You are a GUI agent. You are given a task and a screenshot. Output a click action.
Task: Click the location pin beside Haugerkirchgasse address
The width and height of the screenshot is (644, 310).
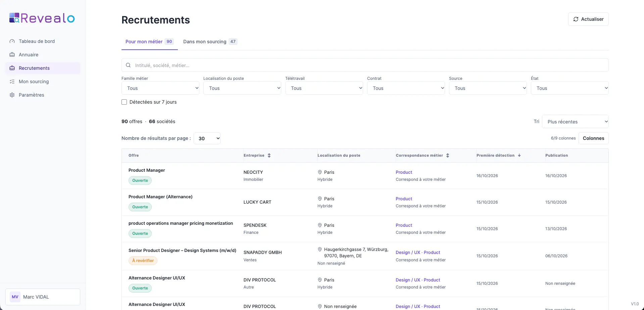(x=320, y=249)
